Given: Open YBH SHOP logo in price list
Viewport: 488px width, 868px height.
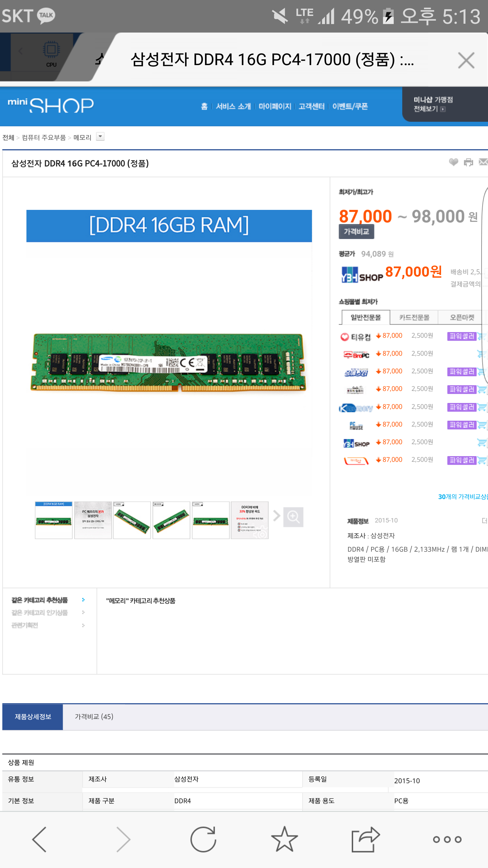Looking at the screenshot, I should pos(357,443).
